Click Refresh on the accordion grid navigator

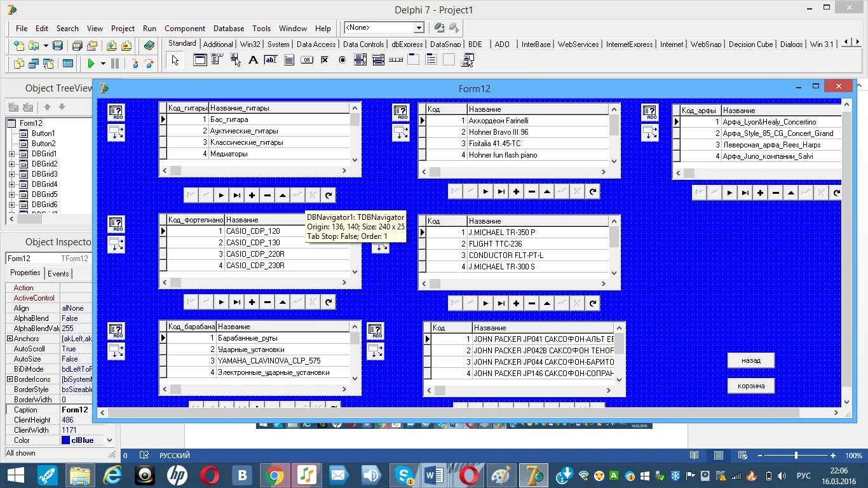click(593, 192)
